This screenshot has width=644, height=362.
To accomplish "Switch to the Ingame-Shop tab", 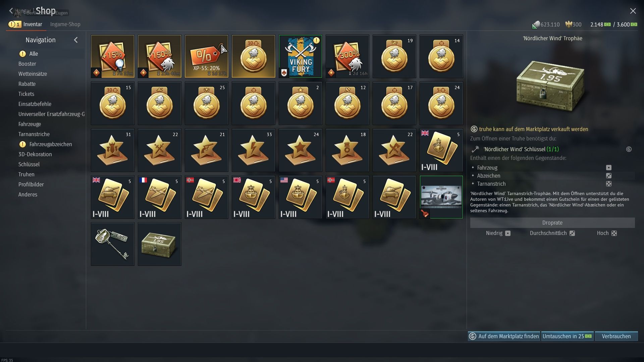I will pyautogui.click(x=65, y=24).
